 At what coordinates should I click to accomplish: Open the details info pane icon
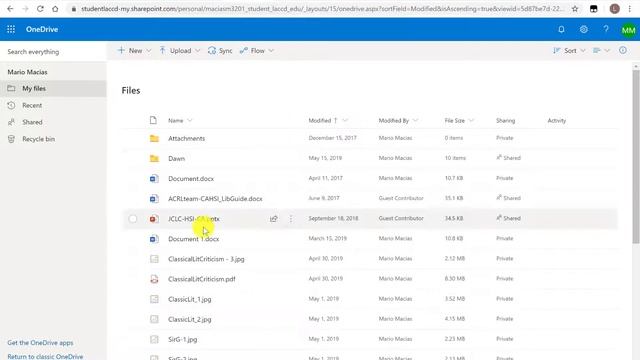(x=623, y=50)
